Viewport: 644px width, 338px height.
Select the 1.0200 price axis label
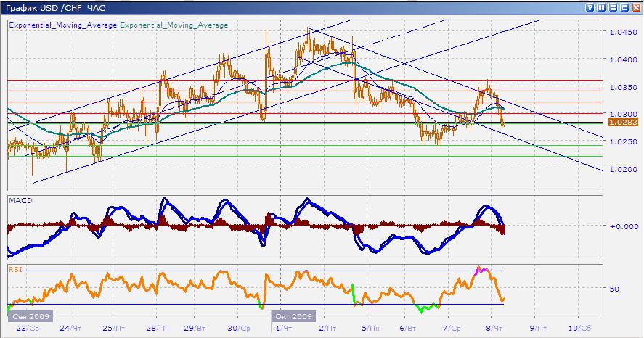point(621,170)
